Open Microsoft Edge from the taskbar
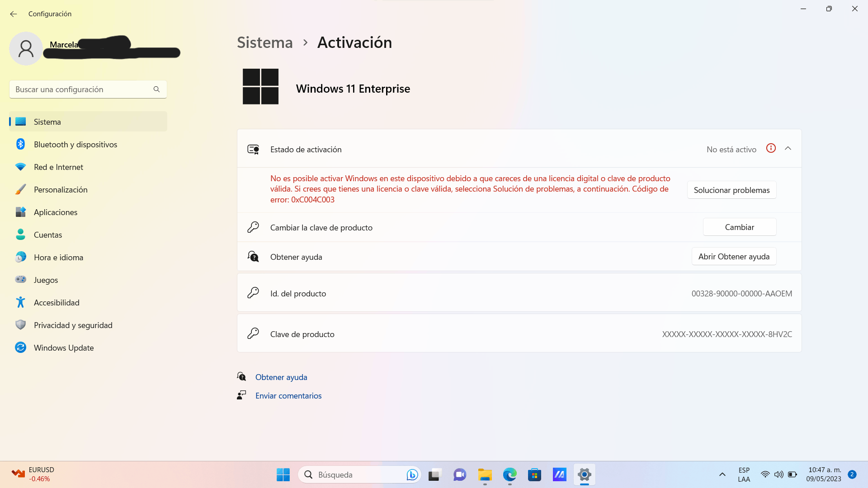Viewport: 868px width, 488px height. pyautogui.click(x=509, y=474)
